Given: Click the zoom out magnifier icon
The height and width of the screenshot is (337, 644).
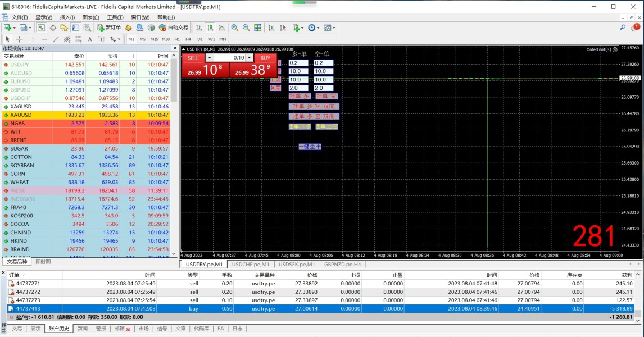Looking at the screenshot, I should point(246,28).
